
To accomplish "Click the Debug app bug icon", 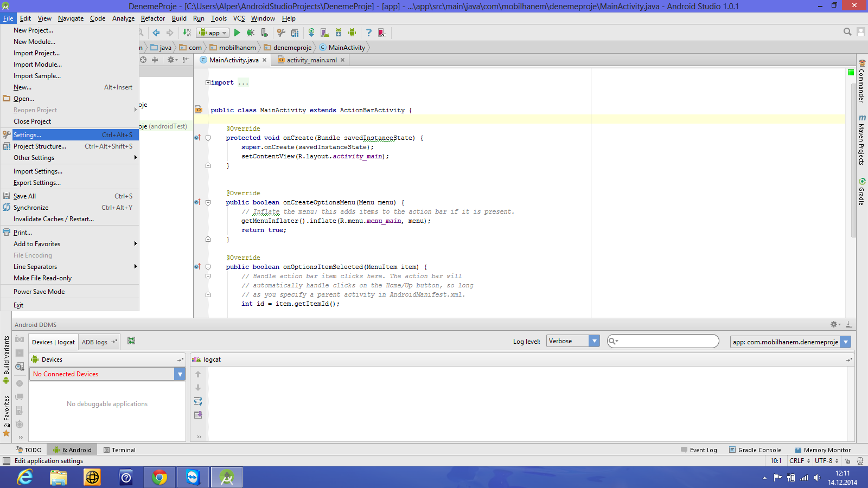I will 250,33.
